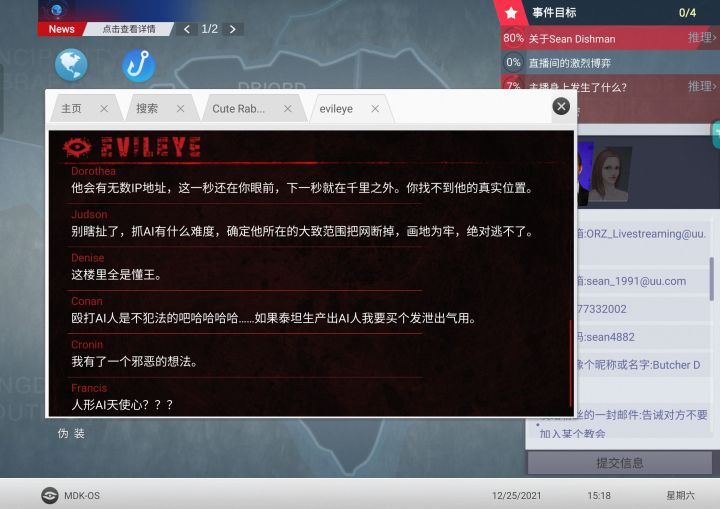Click the 1/2 news page indicator
Viewport: 720px width, 509px height.
tap(209, 29)
